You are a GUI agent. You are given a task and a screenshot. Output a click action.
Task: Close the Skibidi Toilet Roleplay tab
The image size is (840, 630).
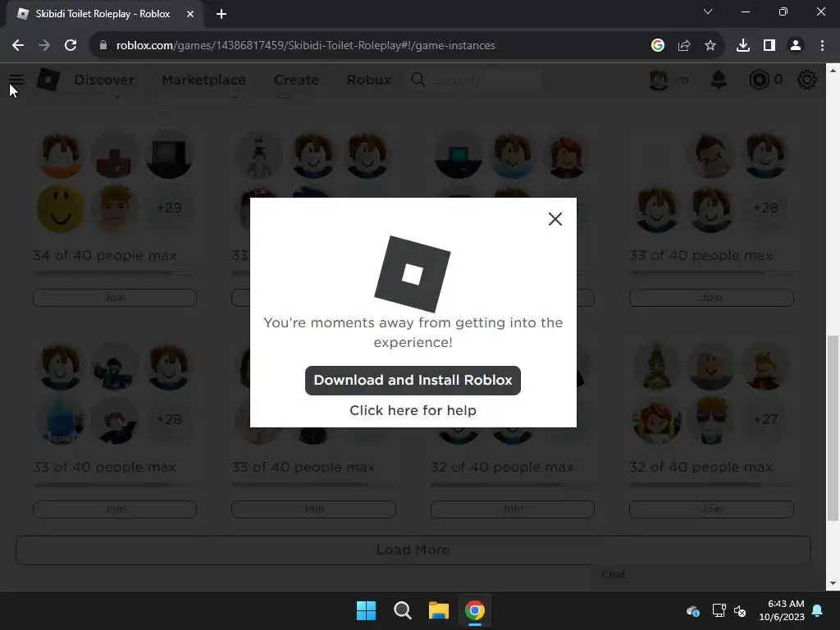[190, 14]
